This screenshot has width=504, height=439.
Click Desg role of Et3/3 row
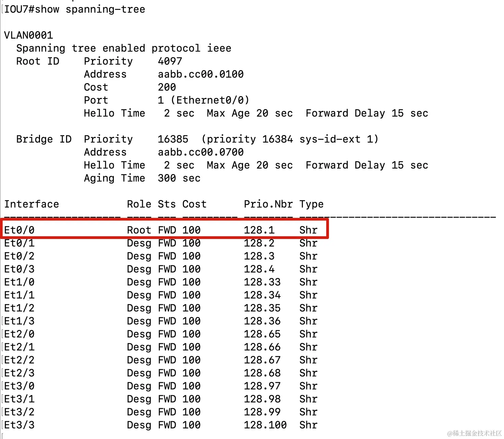tap(139, 425)
